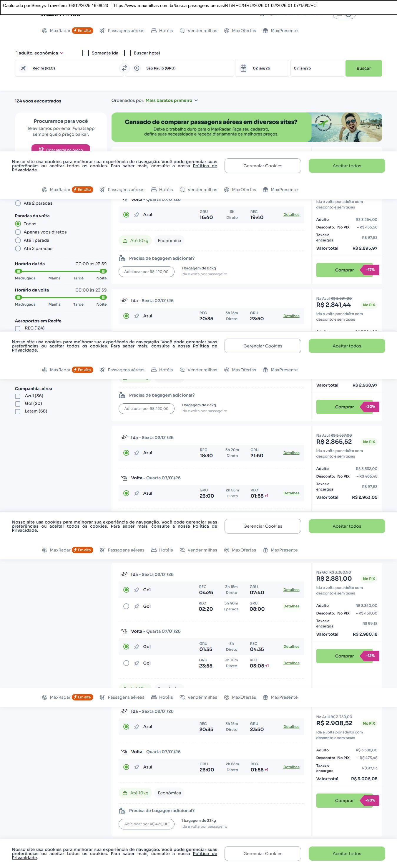Expand the 'Mais baratos primeiro' sort dropdown

point(171,100)
